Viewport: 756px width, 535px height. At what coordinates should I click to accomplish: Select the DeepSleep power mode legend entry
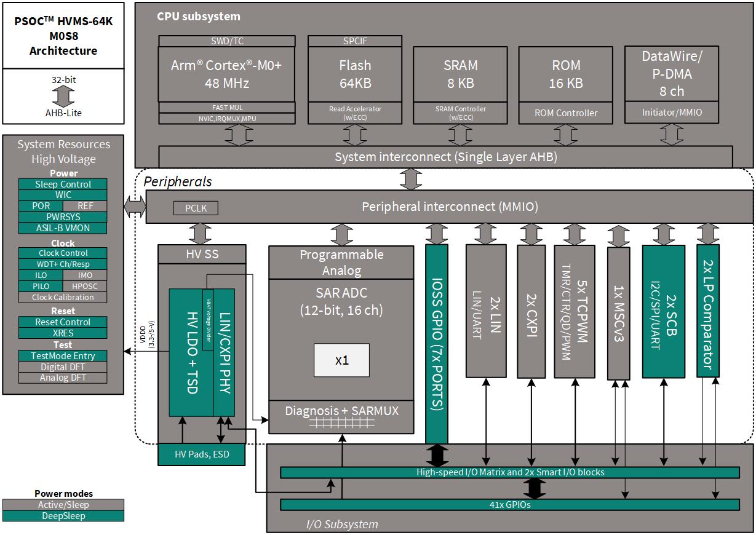coord(63,516)
